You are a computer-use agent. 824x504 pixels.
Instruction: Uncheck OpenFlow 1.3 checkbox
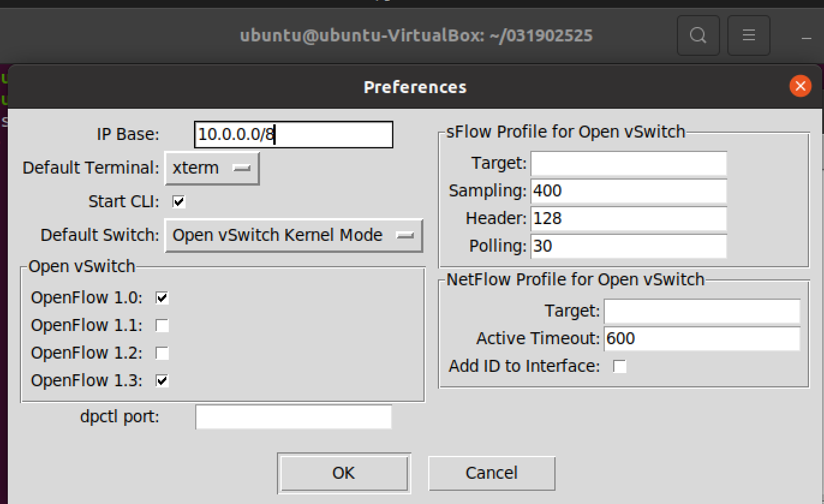tap(162, 380)
